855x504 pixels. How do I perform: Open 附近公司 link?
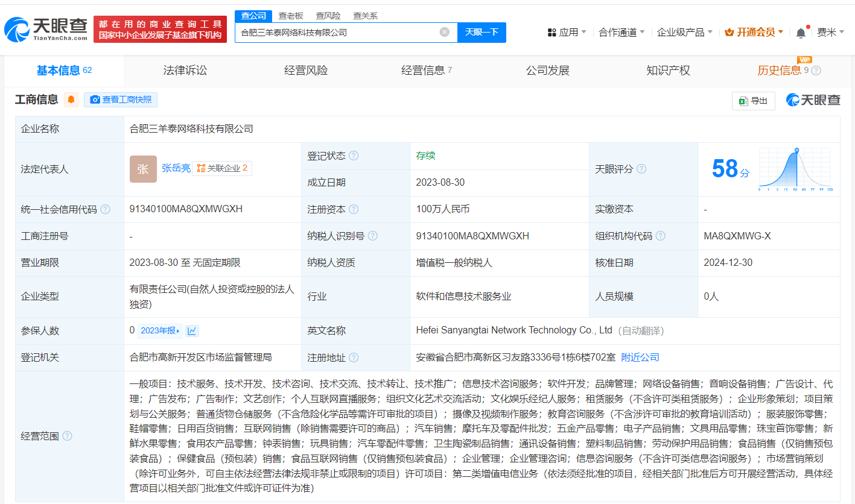point(640,357)
